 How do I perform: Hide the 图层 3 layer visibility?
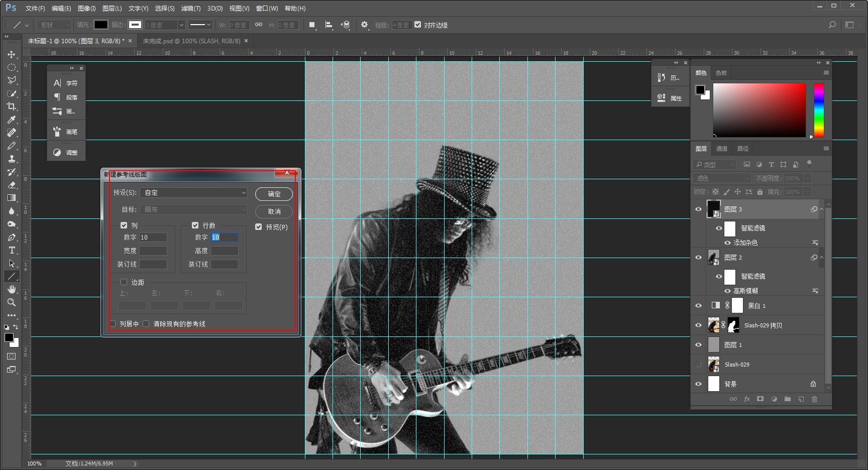click(x=698, y=209)
